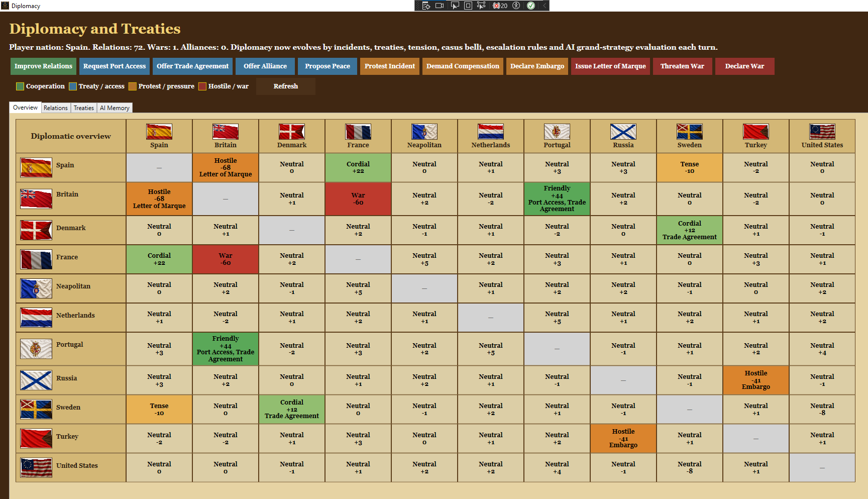The image size is (868, 499).
Task: Click the Russia flag in the column header
Action: [x=623, y=132]
